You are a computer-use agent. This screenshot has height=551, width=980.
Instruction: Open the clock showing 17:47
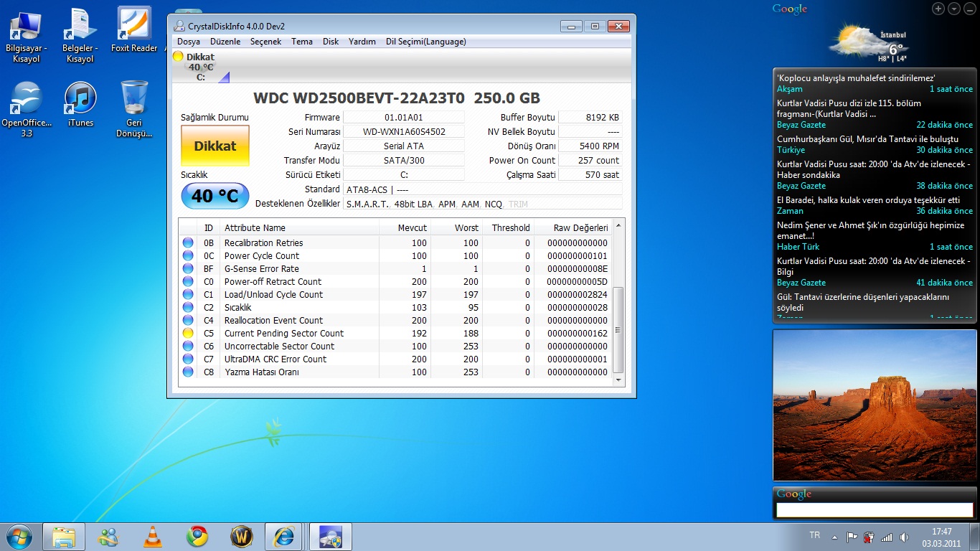tap(941, 537)
